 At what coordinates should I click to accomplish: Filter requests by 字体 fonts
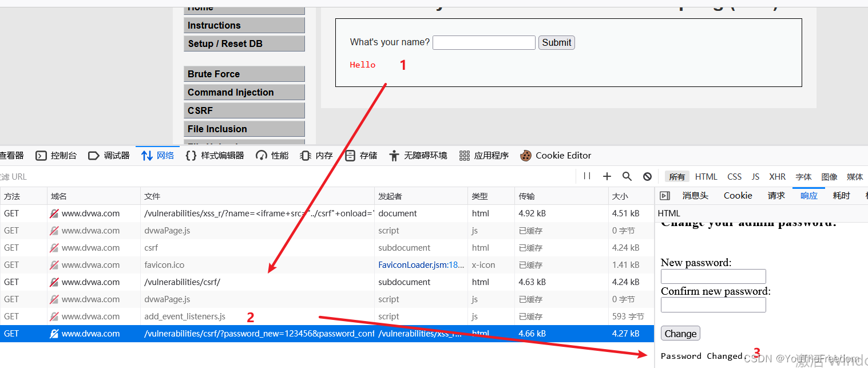(x=803, y=177)
